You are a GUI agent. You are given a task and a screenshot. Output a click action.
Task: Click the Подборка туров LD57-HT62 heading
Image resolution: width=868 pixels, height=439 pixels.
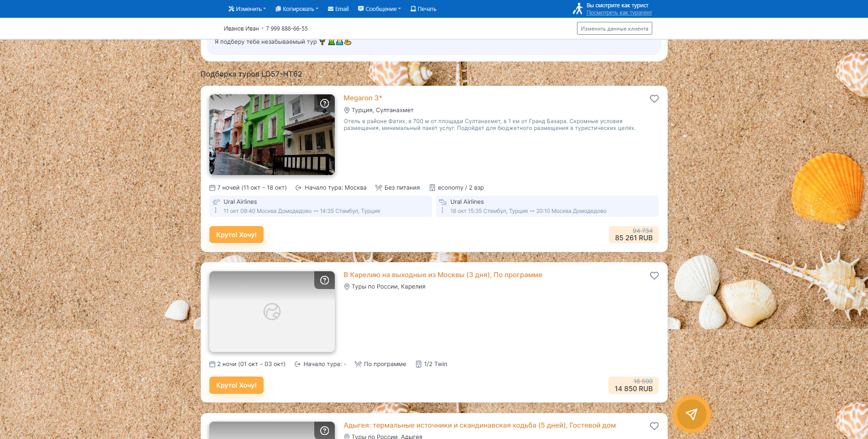(251, 74)
